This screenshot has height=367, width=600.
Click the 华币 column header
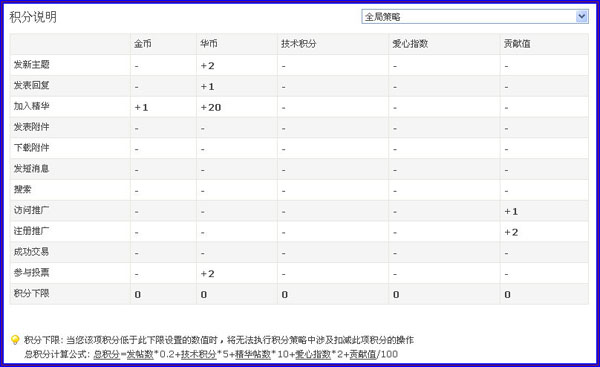(x=209, y=44)
